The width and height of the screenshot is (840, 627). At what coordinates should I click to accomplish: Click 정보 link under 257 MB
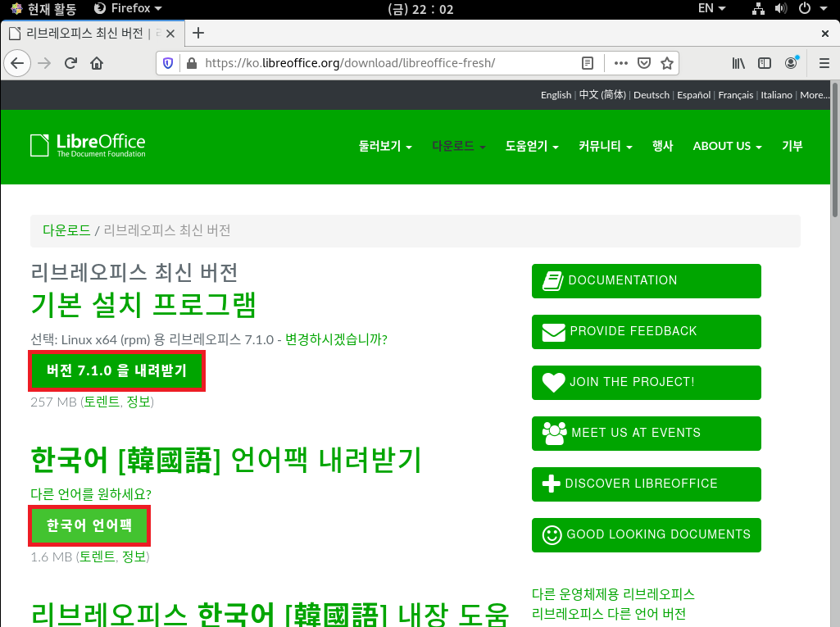[x=138, y=402]
